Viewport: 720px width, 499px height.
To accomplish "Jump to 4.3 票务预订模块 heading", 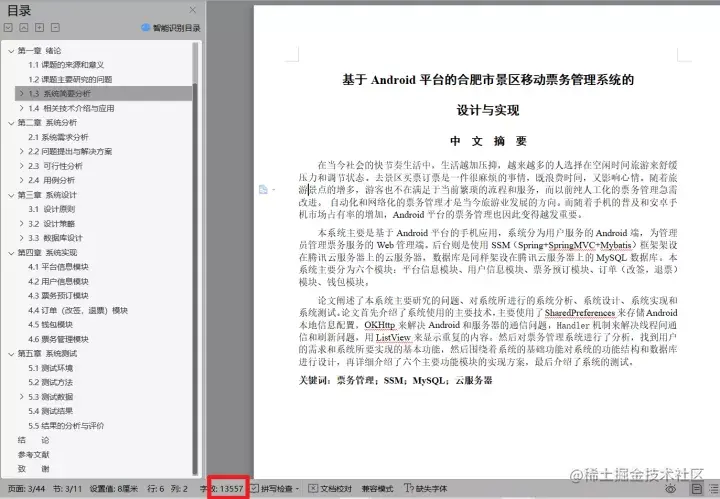I will coord(58,296).
